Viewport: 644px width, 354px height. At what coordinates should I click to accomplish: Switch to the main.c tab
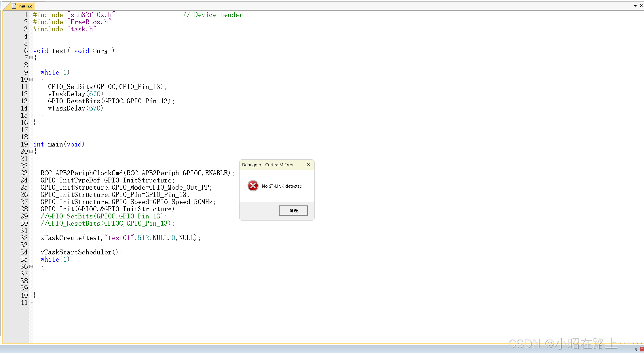pos(25,6)
